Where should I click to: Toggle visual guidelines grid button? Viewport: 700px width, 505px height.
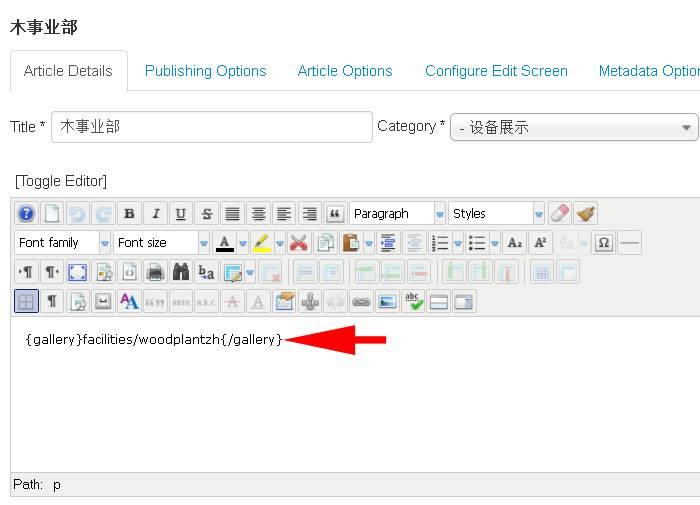click(x=26, y=300)
